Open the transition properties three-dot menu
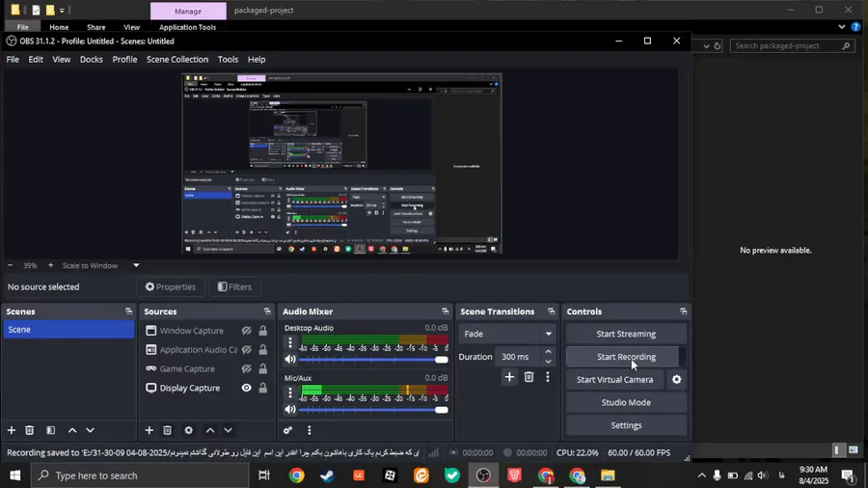Image resolution: width=868 pixels, height=488 pixels. (548, 377)
